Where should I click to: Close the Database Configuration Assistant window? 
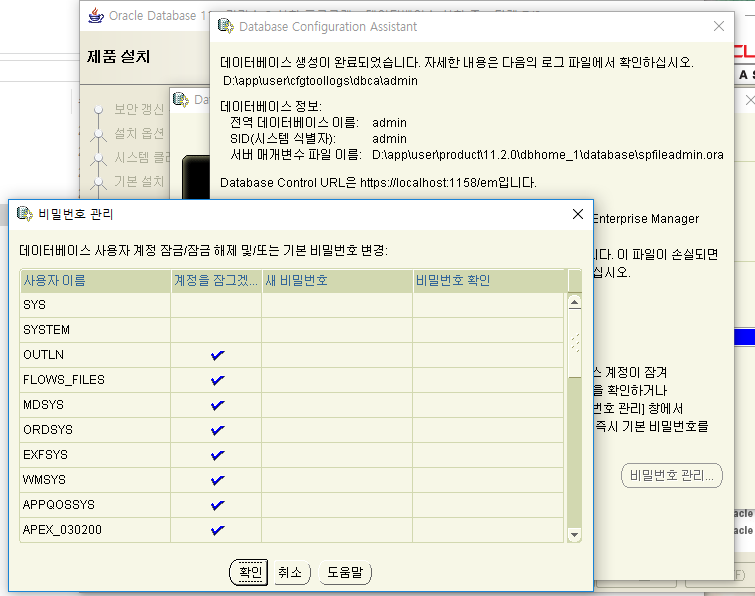pyautogui.click(x=718, y=26)
